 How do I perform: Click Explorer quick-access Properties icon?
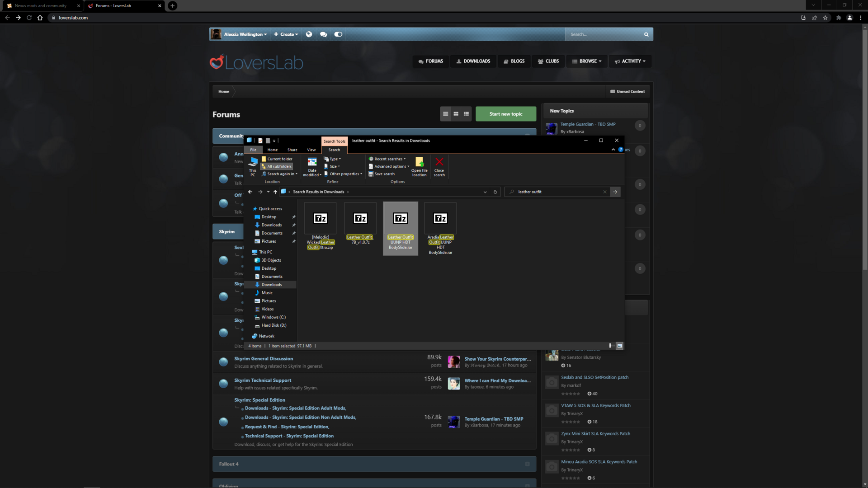(260, 141)
